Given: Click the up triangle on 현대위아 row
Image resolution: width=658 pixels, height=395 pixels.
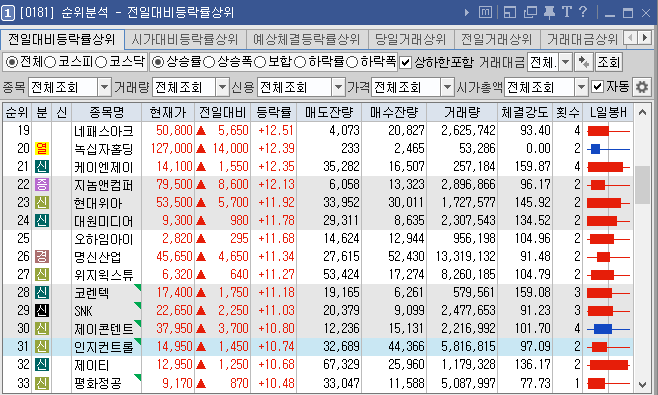Looking at the screenshot, I should point(201,203).
